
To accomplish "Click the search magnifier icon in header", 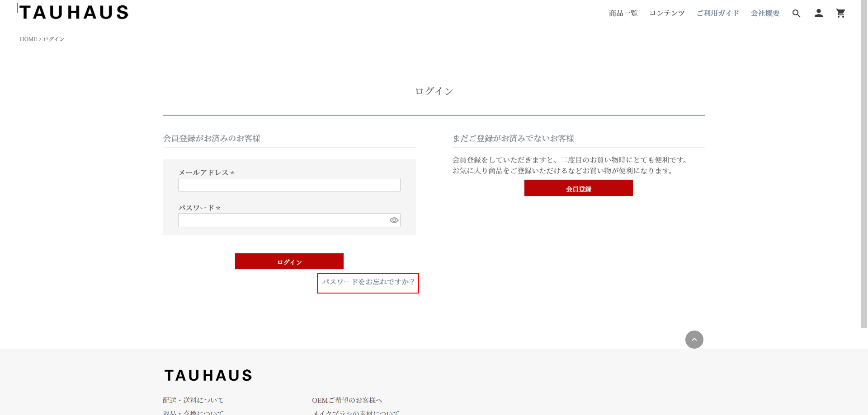I will (x=796, y=14).
